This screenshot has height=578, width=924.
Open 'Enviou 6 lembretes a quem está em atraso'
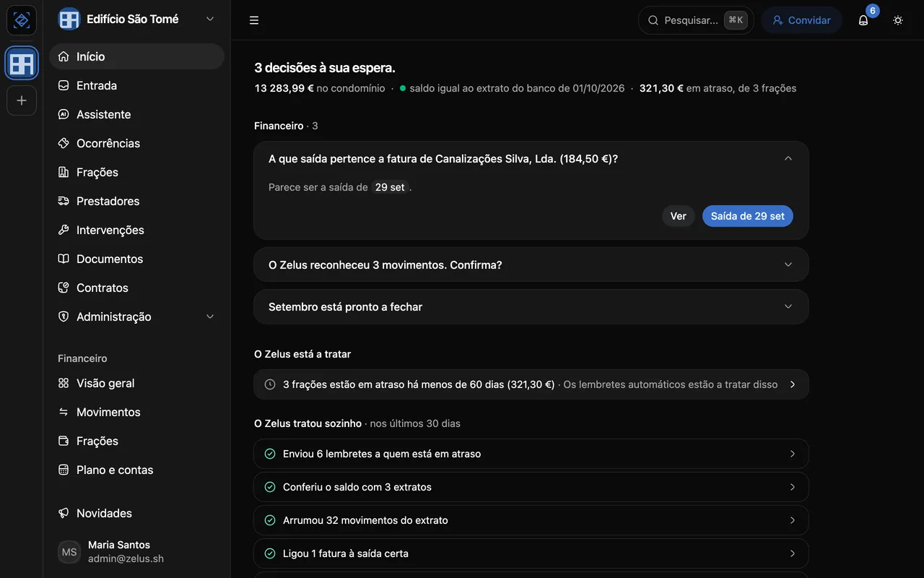[x=531, y=454]
